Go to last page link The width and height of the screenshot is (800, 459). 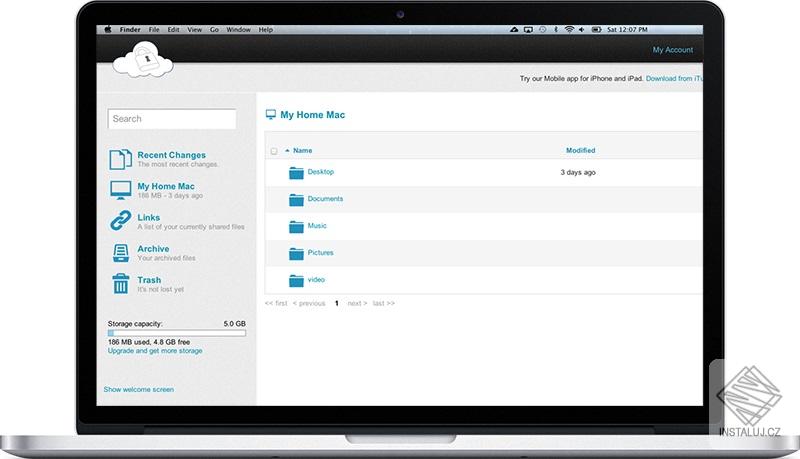tap(384, 303)
